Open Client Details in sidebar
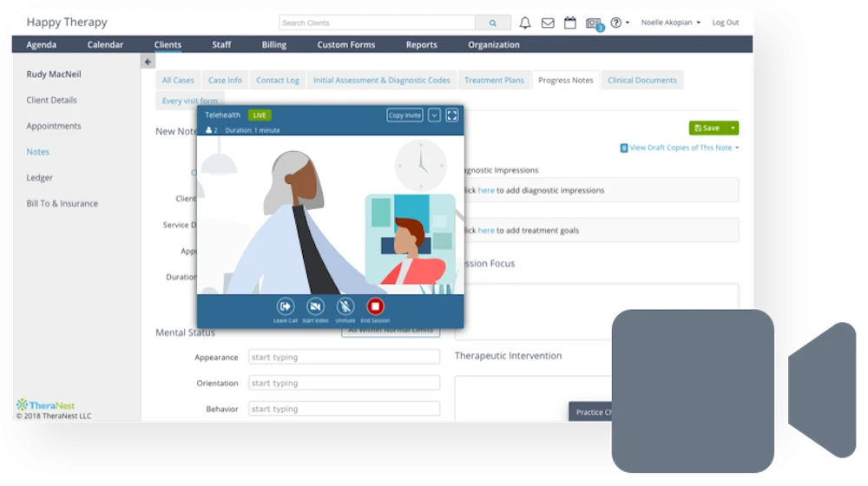Viewport: 868px width, 486px height. pos(51,100)
